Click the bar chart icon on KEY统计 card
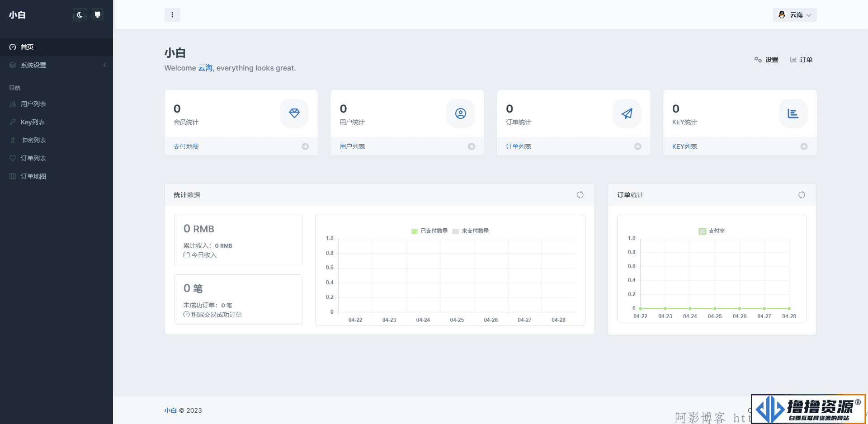This screenshot has width=868, height=424. [793, 113]
